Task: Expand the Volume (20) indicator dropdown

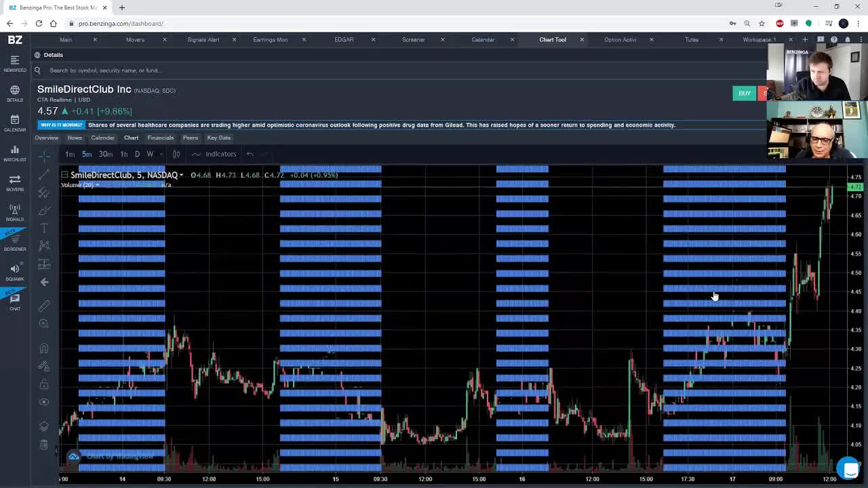Action: [97, 185]
